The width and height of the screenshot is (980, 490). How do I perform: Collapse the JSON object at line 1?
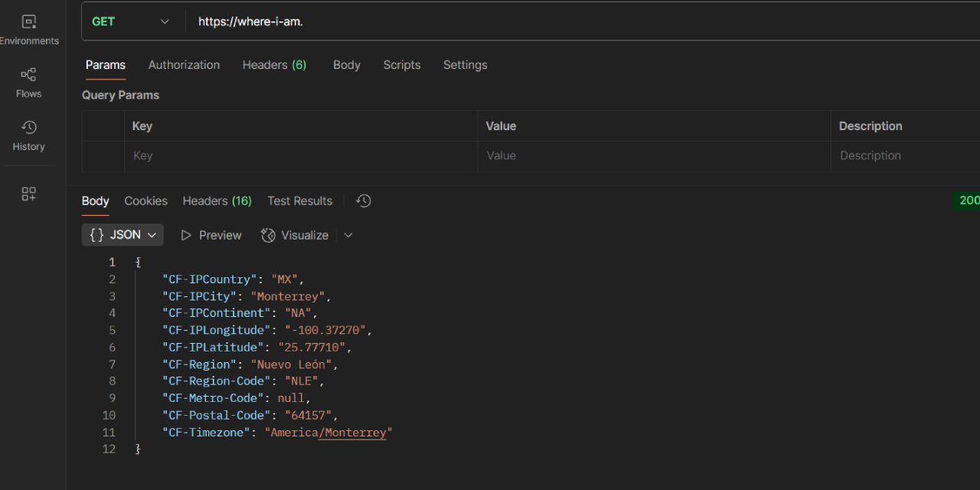(139, 262)
